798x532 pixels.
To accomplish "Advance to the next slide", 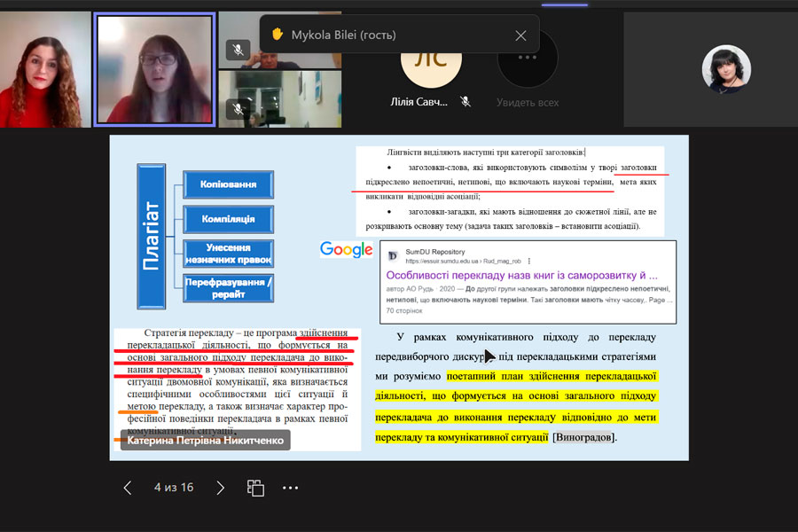I will (x=221, y=488).
